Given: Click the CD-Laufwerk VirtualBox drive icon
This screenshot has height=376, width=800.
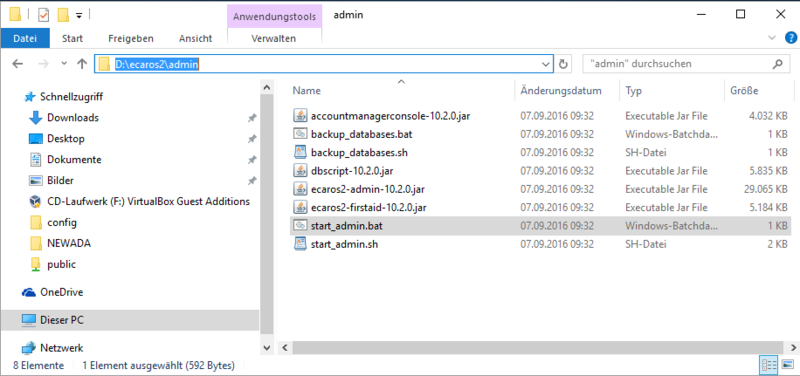Looking at the screenshot, I should coord(35,202).
